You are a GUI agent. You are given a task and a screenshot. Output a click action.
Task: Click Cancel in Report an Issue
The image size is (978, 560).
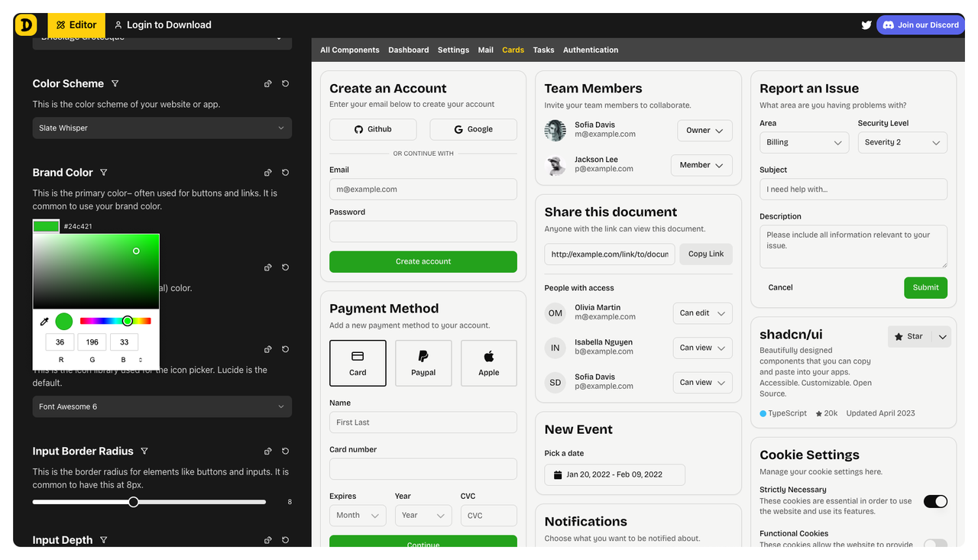pos(780,287)
